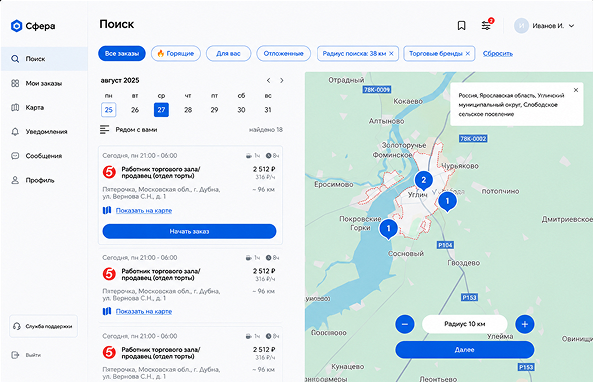This screenshot has width=593, height=382.
Task: Toggle the Для вас filter chip
Action: click(x=228, y=53)
